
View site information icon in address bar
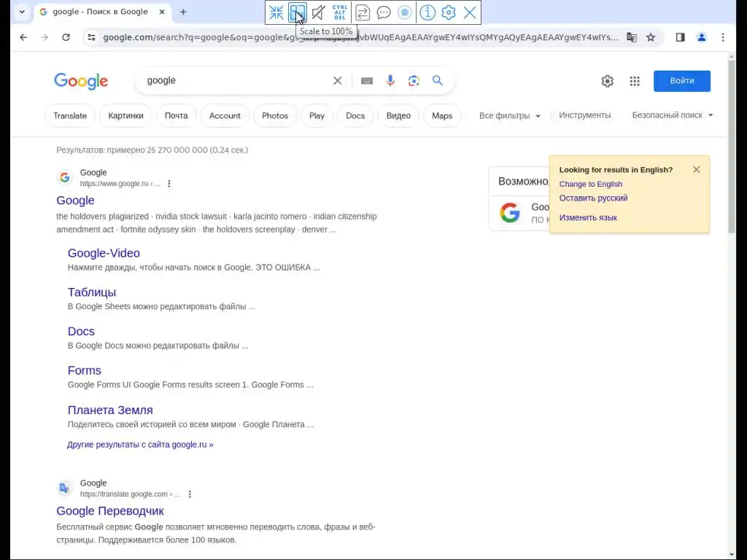[91, 37]
